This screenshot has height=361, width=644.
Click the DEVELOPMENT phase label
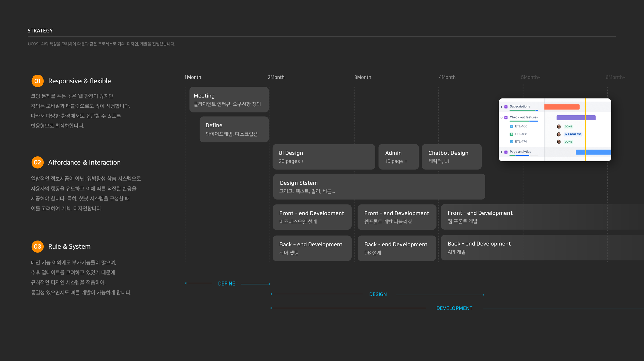point(454,308)
